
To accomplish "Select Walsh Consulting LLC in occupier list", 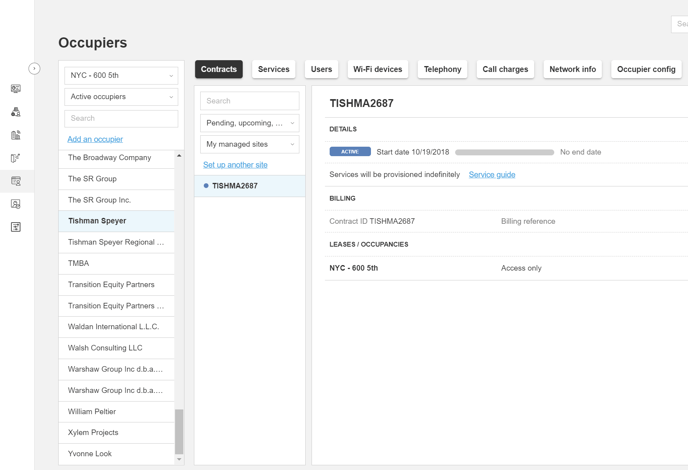I will (x=105, y=348).
